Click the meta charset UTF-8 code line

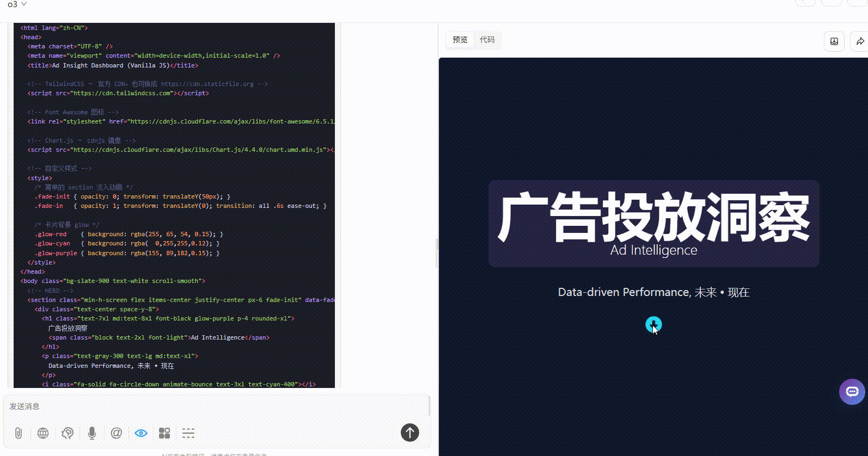point(70,46)
